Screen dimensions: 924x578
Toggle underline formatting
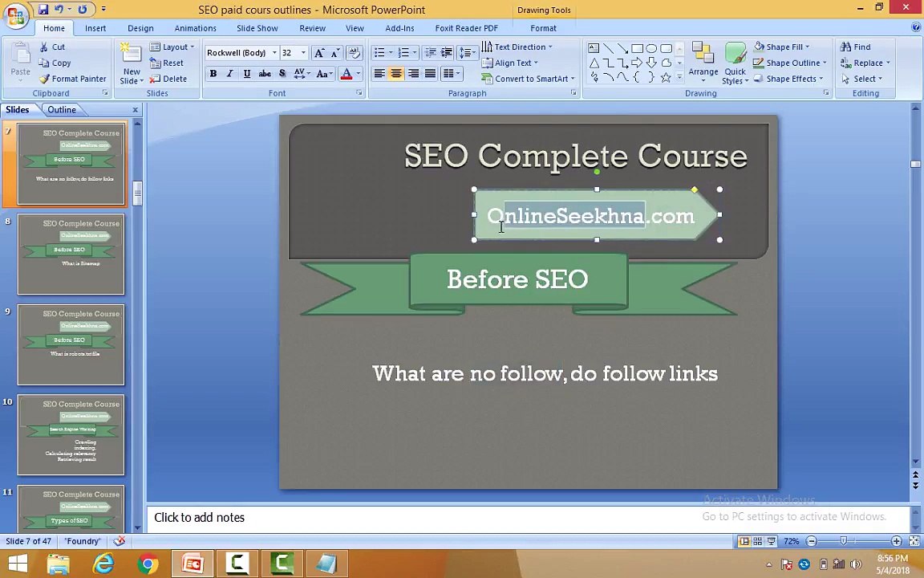pos(247,74)
